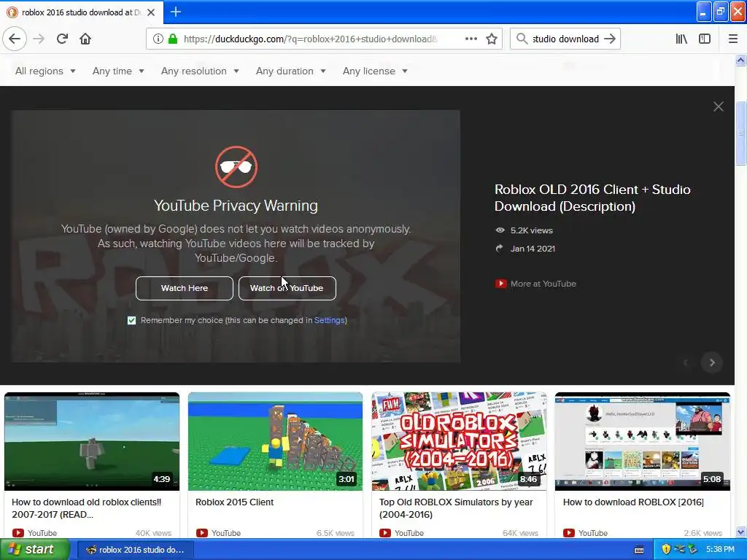Open the Old Roblox Simulators thumbnail

[x=460, y=441]
